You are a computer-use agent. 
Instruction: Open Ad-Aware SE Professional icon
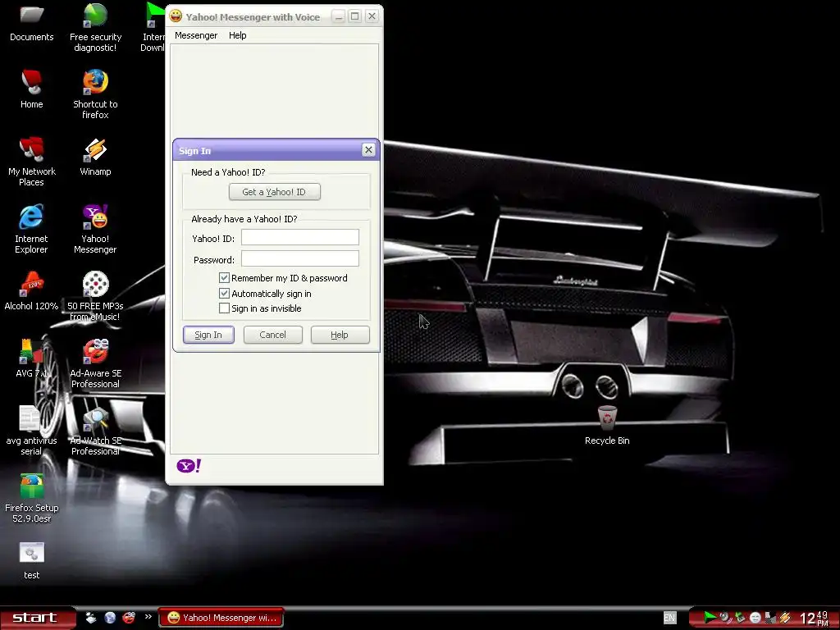(x=95, y=363)
